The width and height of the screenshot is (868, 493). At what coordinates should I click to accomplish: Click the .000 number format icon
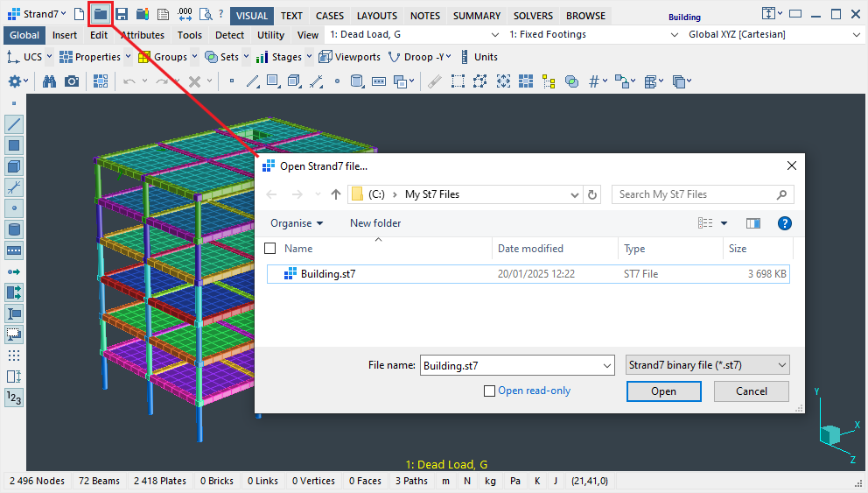click(x=185, y=14)
